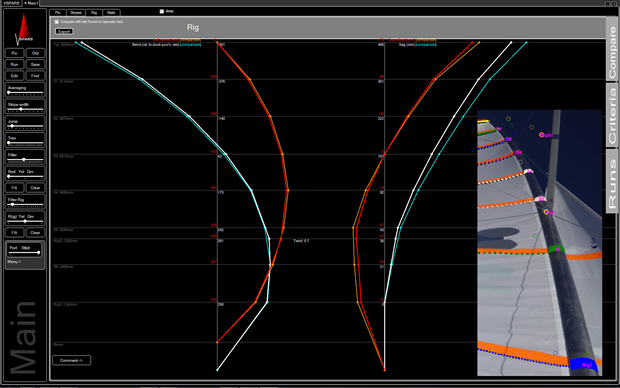620x388 pixels.
Task: Click the Pic button in sidebar
Action: [x=14, y=53]
